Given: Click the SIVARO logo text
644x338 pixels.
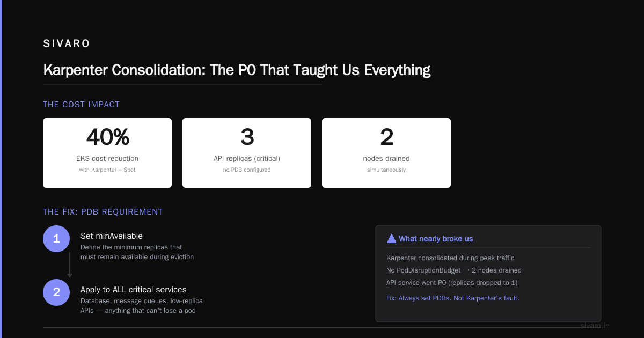Looking at the screenshot, I should [67, 44].
